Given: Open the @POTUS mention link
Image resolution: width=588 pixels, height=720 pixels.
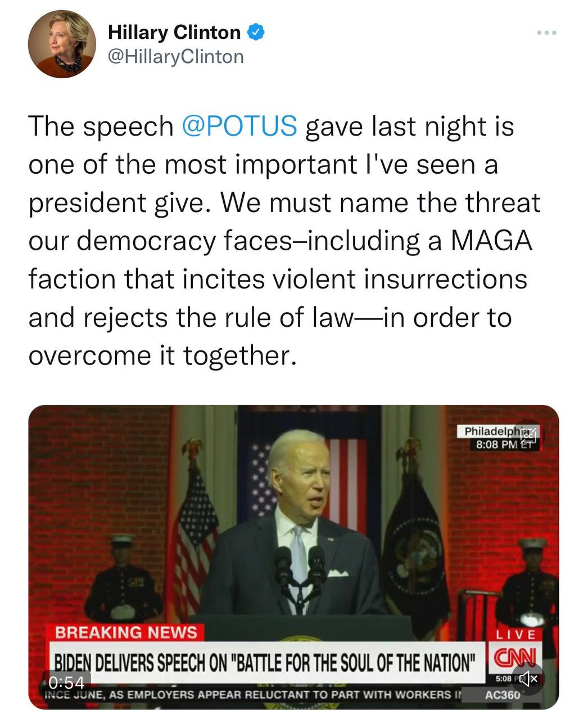Looking at the screenshot, I should coord(239,125).
